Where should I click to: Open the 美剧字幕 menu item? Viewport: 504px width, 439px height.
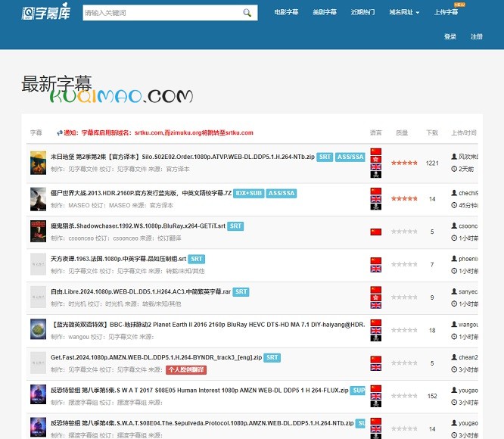click(x=325, y=12)
